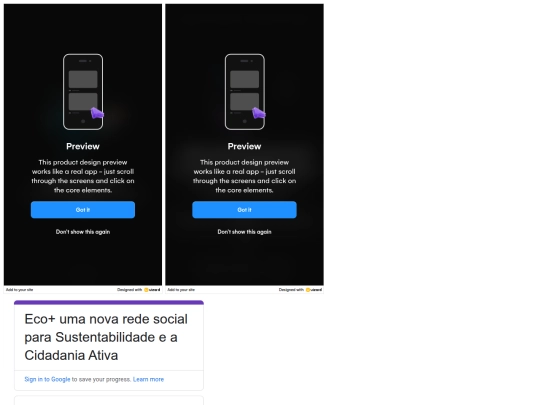Click the uizard logo under left preview
Image resolution: width=540 pixels, height=405 pixels.
coord(152,290)
